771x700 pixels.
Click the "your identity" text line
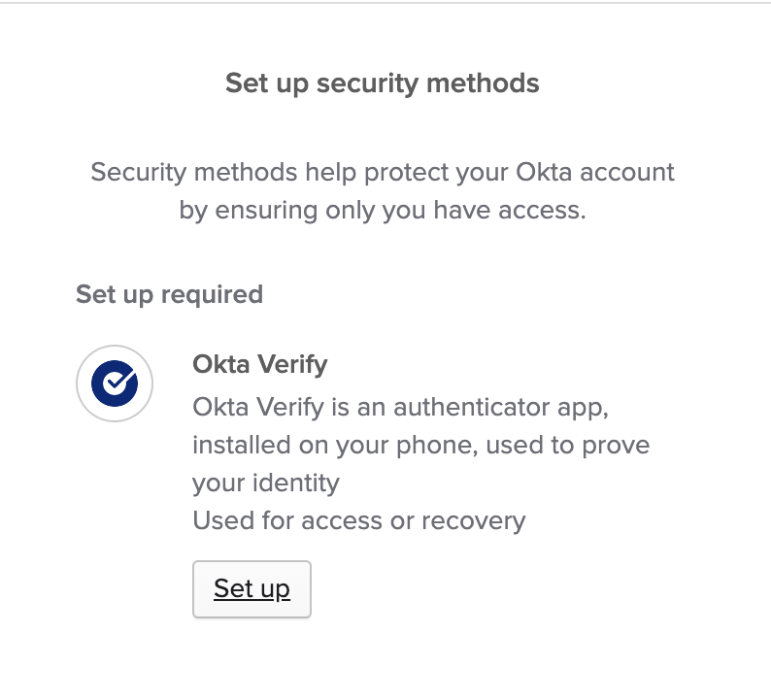pos(265,483)
